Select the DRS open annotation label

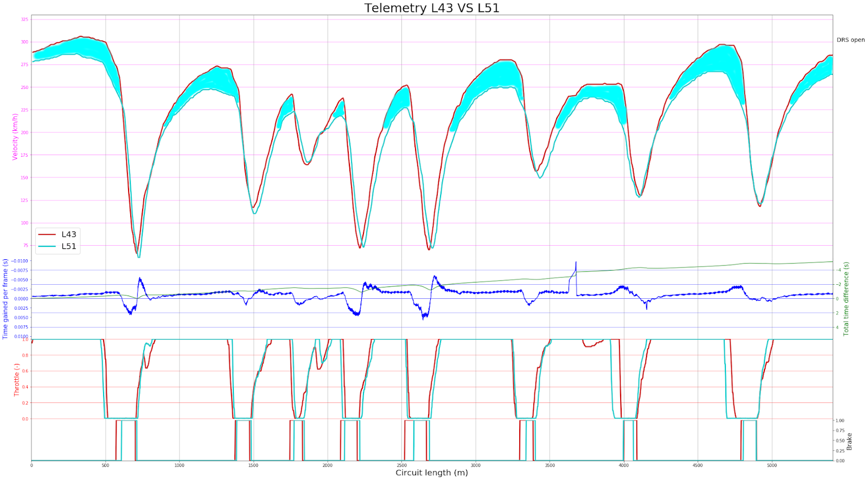point(851,40)
